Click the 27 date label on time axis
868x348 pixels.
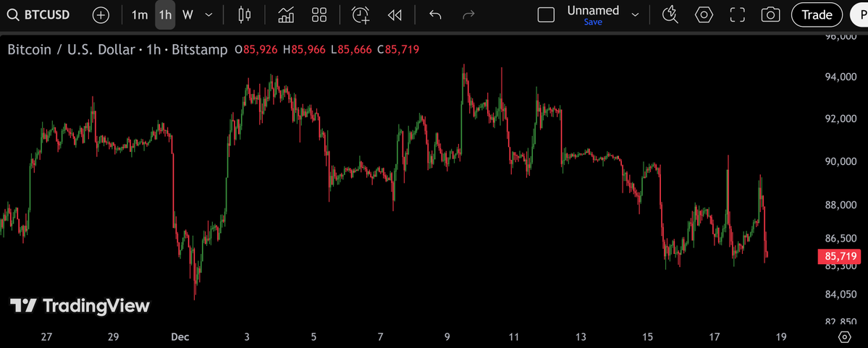coord(46,336)
